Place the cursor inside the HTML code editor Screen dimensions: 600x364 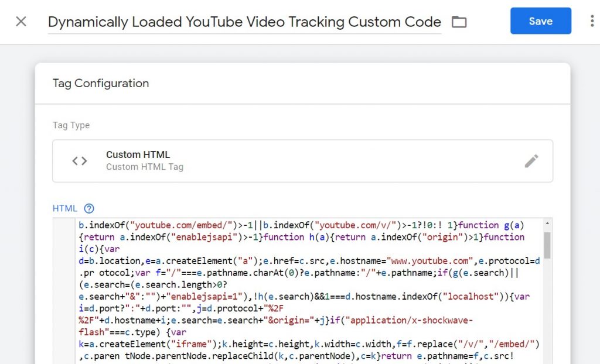[293, 281]
